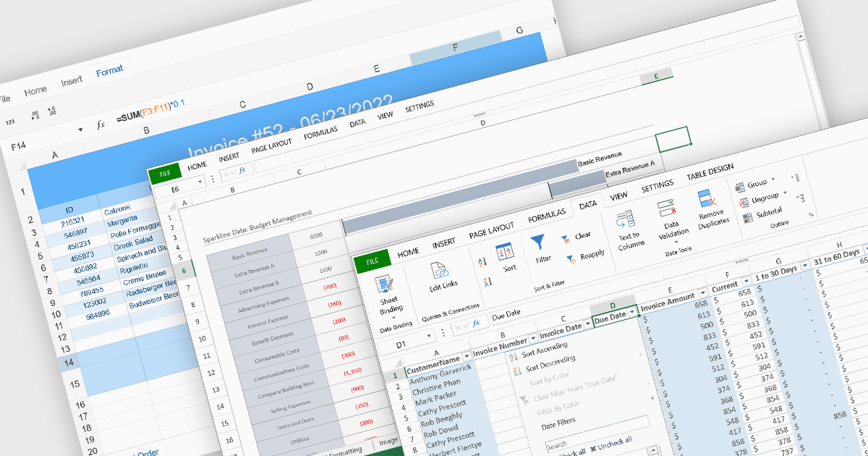Image resolution: width=868 pixels, height=456 pixels.
Task: Click the Edit Links icon
Action: [440, 271]
